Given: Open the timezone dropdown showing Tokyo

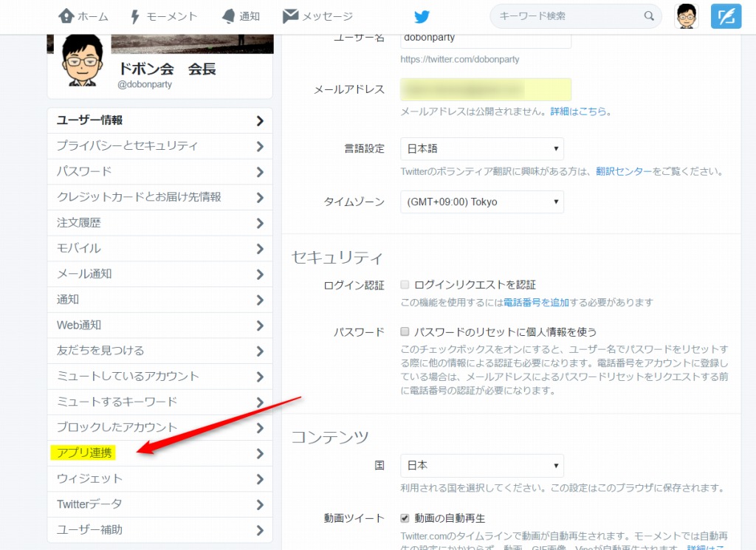Looking at the screenshot, I should click(481, 202).
